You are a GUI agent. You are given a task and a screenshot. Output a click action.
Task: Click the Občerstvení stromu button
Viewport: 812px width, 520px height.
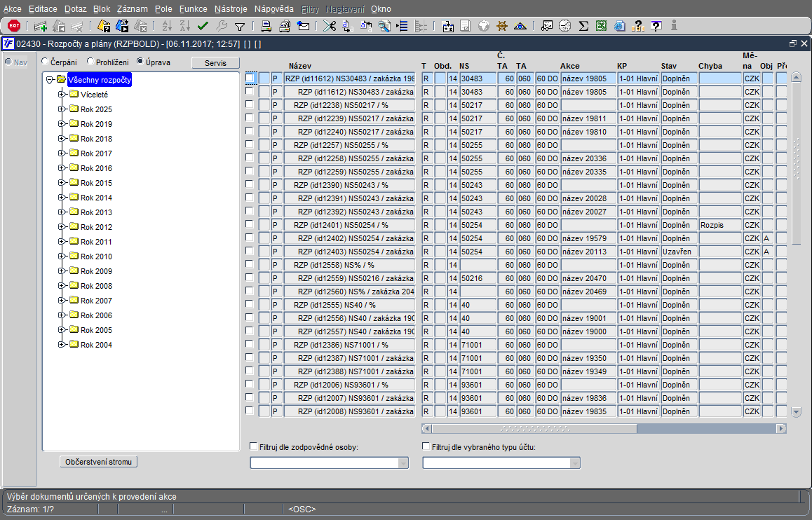point(98,462)
